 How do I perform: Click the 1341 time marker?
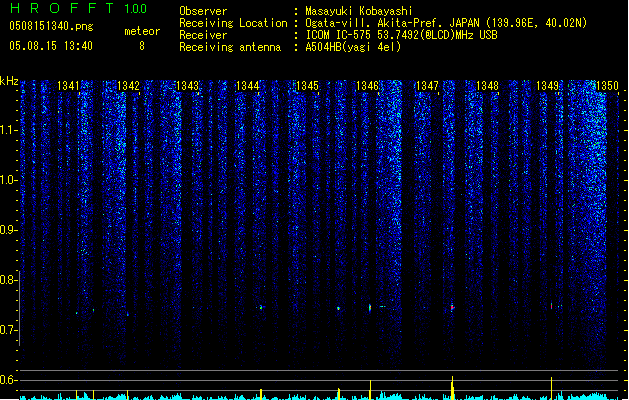click(69, 86)
